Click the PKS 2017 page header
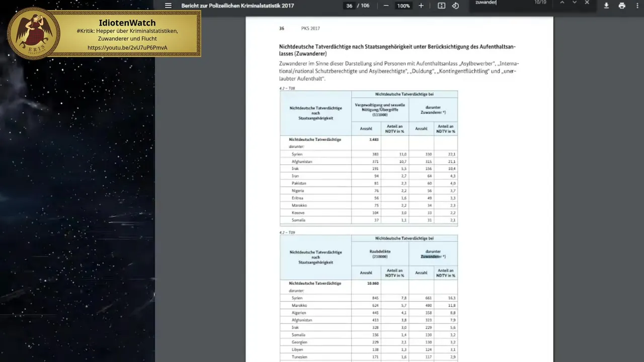644x362 pixels. tap(310, 29)
